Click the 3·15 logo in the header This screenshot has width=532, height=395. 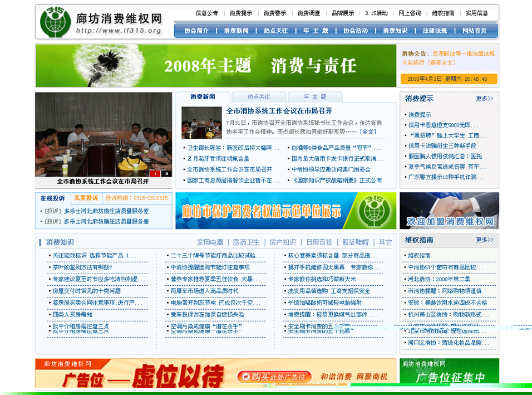(x=55, y=22)
